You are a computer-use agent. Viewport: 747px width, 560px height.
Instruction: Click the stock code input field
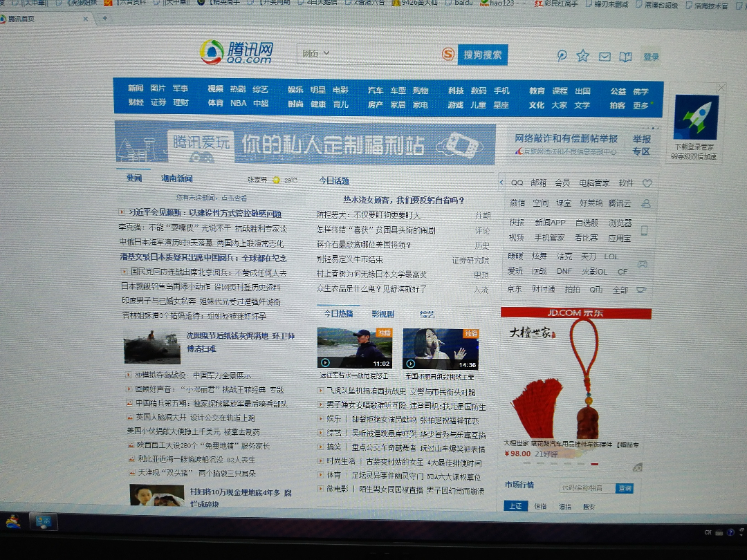tap(587, 487)
